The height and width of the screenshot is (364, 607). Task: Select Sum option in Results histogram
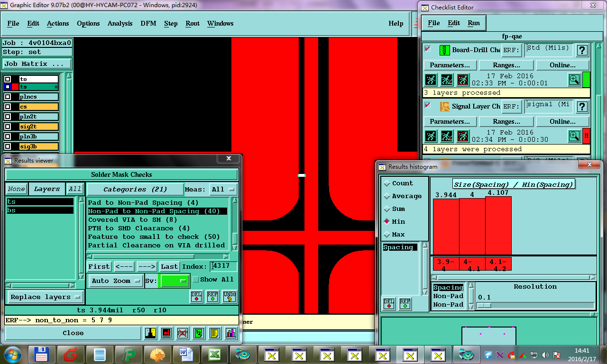coord(395,209)
